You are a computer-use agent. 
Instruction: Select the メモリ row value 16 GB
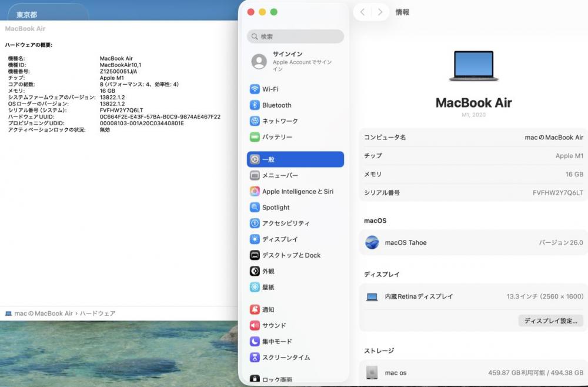(x=574, y=174)
